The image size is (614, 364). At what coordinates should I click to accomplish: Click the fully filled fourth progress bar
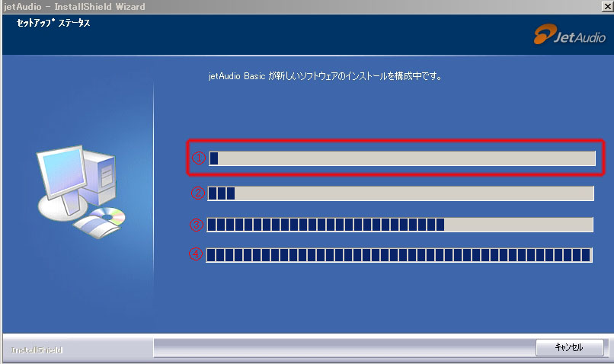pyautogui.click(x=399, y=255)
